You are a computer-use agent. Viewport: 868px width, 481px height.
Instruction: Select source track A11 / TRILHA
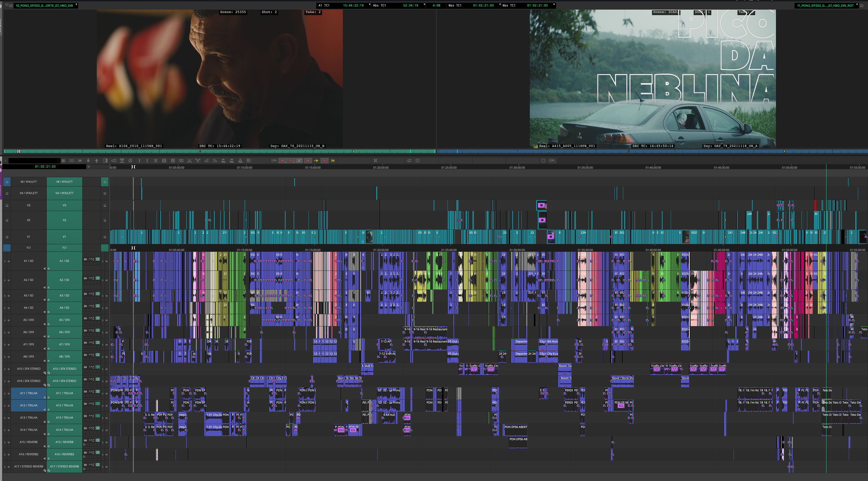click(x=29, y=393)
